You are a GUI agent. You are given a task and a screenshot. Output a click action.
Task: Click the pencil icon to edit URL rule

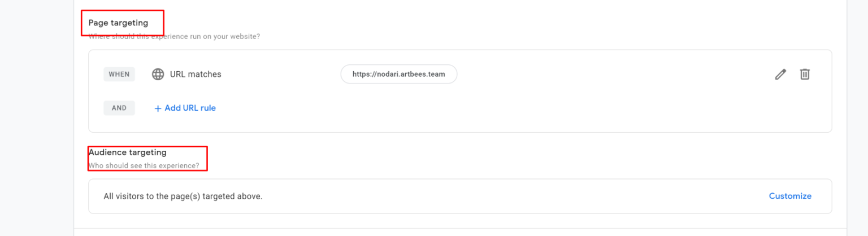(x=780, y=74)
